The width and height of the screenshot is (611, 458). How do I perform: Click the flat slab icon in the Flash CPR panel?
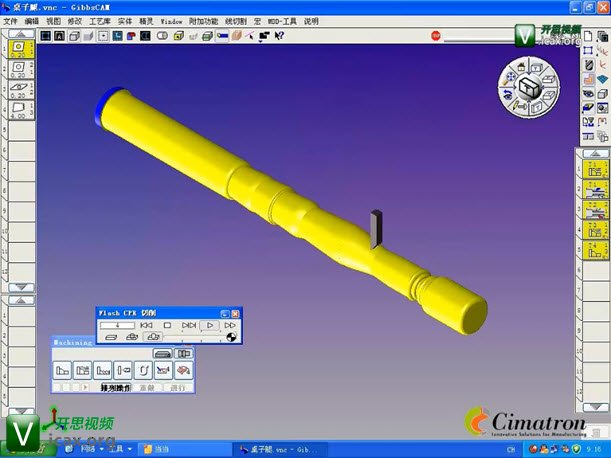[111, 337]
